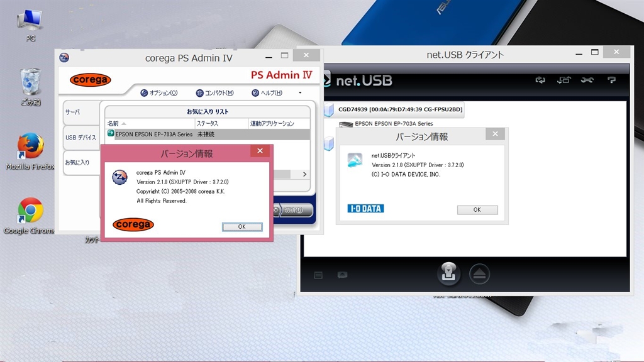Open the Recycle Bin icon
This screenshot has height=362, width=644.
click(30, 87)
